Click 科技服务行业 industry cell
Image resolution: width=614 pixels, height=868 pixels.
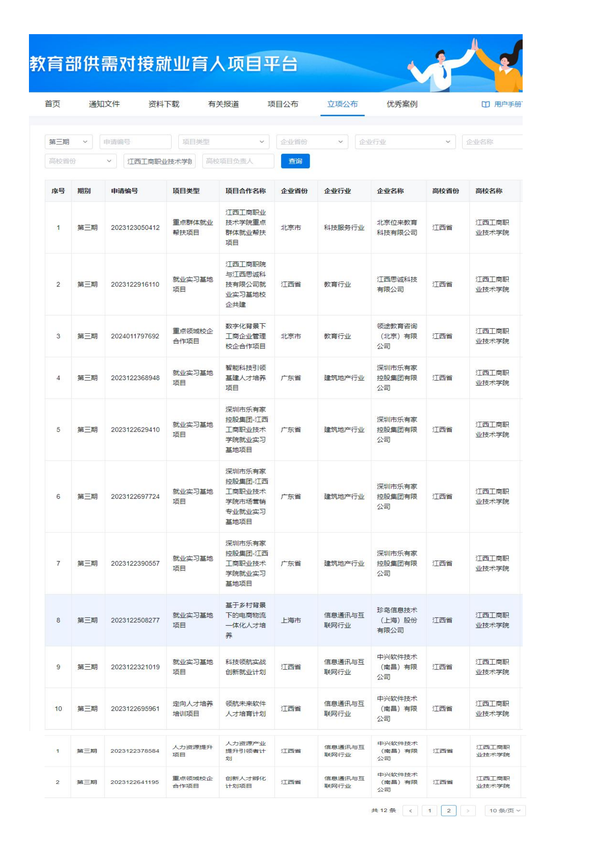tap(344, 227)
